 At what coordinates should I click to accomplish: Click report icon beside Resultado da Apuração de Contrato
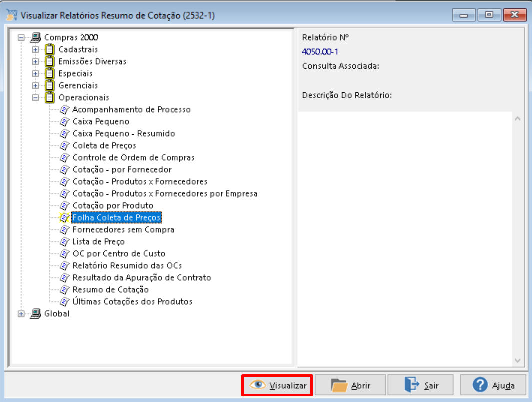click(64, 277)
